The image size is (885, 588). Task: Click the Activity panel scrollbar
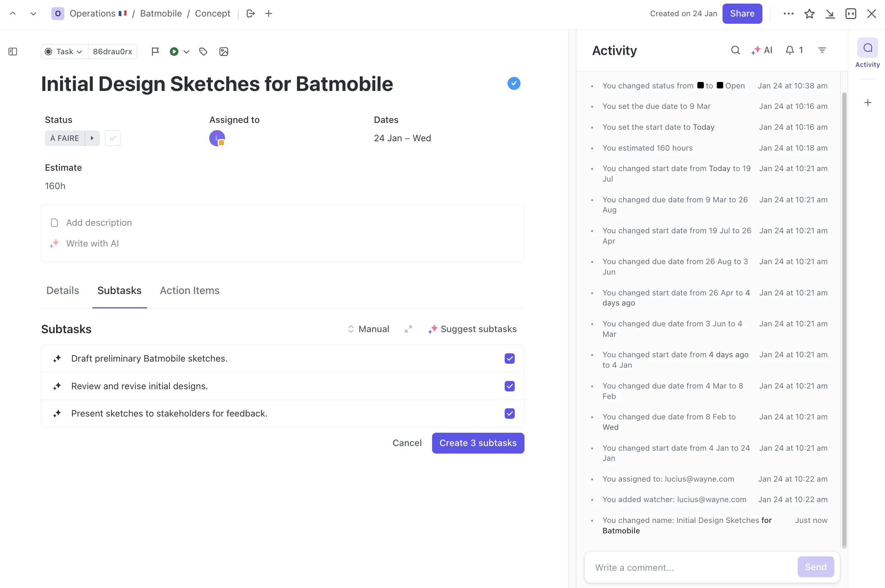coord(844,320)
